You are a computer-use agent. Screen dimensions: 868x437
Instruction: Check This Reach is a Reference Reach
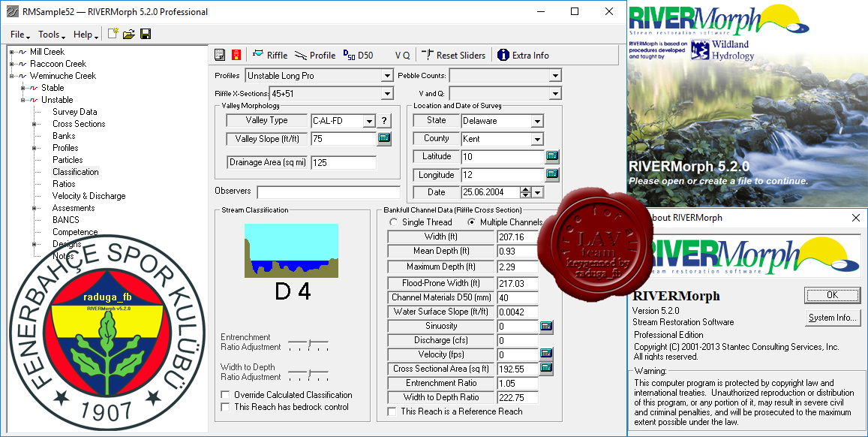[392, 411]
